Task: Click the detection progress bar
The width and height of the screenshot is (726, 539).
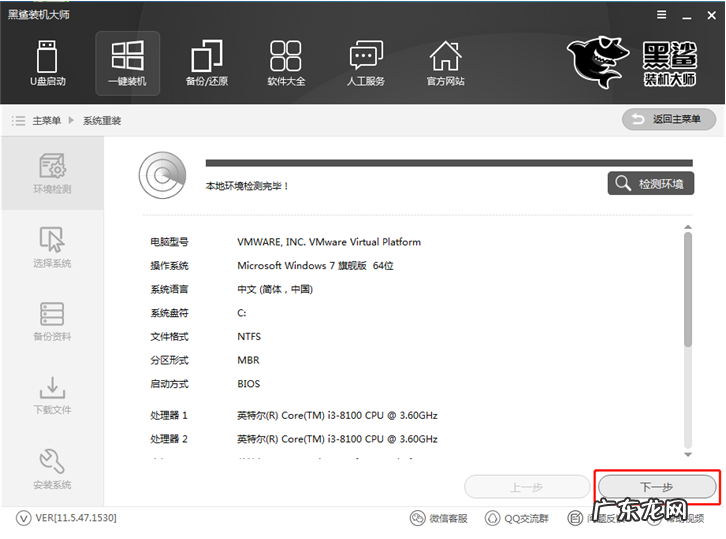Action: click(x=449, y=163)
